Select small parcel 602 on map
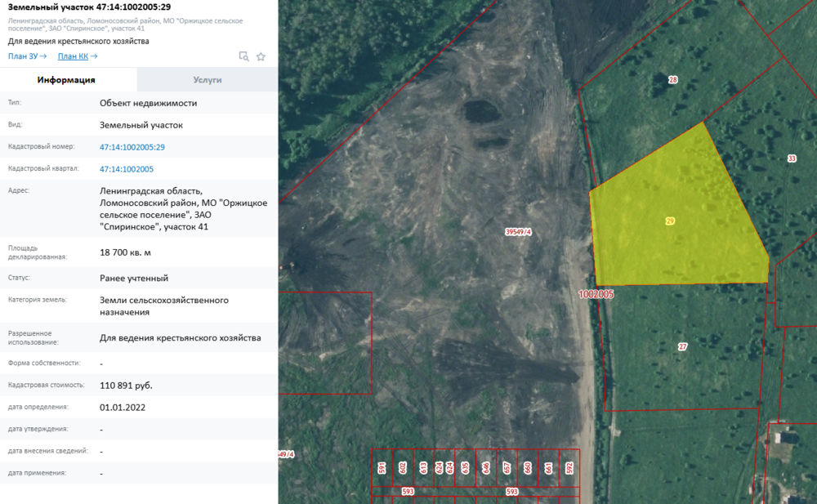Image resolution: width=817 pixels, height=504 pixels. coord(402,467)
